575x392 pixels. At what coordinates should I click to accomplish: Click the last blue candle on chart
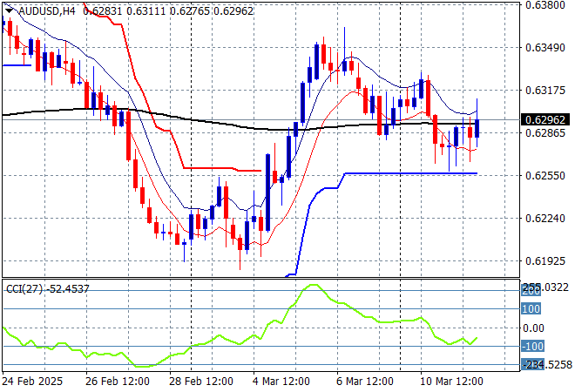pos(477,127)
